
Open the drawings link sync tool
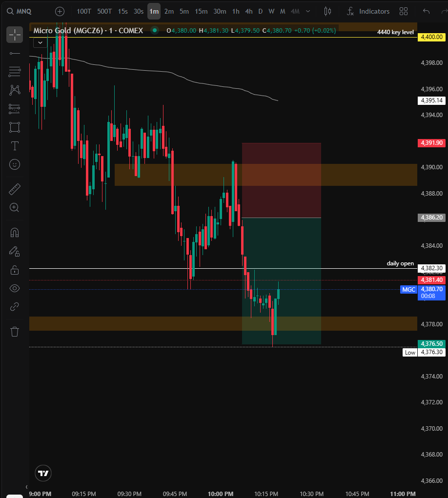(15, 307)
